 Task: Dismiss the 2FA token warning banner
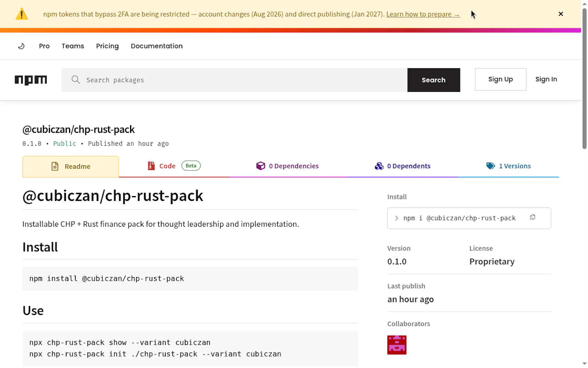561,14
